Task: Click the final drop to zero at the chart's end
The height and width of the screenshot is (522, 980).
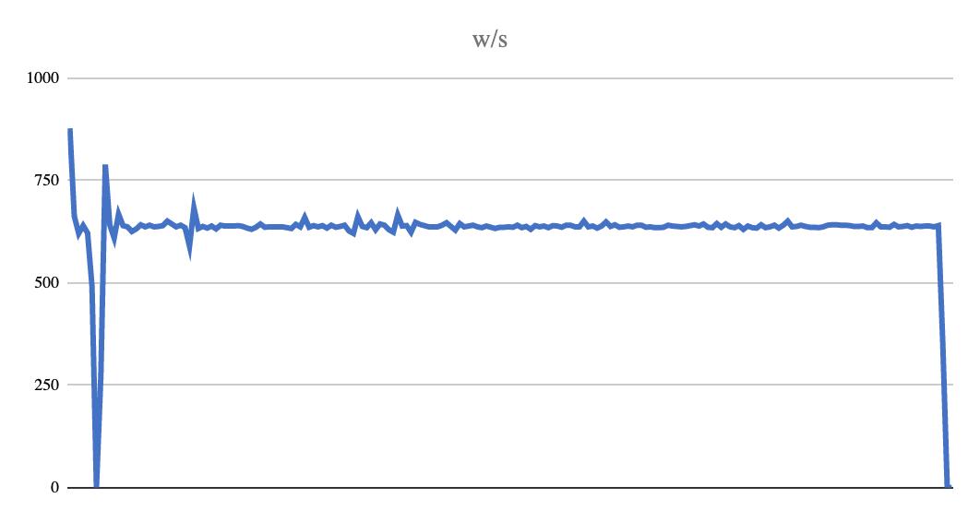Action: (x=948, y=485)
